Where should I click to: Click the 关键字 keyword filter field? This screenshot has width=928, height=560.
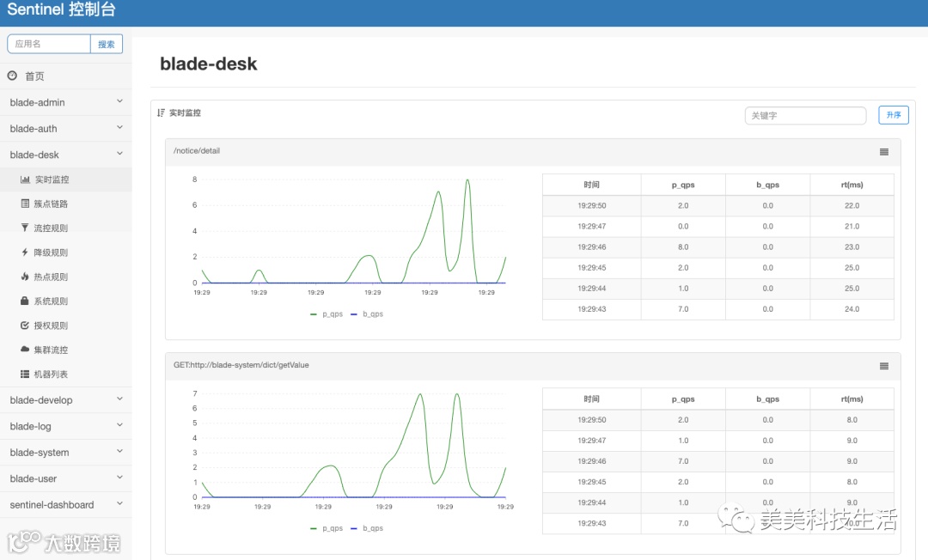pyautogui.click(x=805, y=115)
